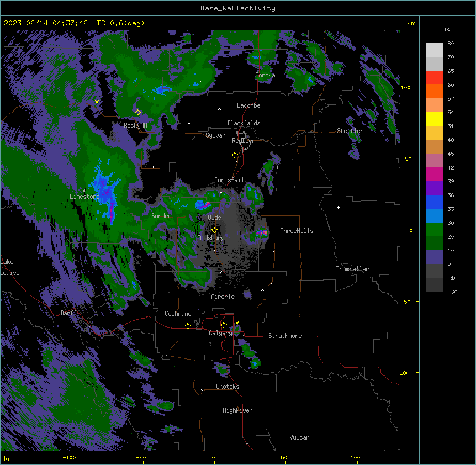Click the Strathmore city label
476x465 pixels.
[x=285, y=336]
